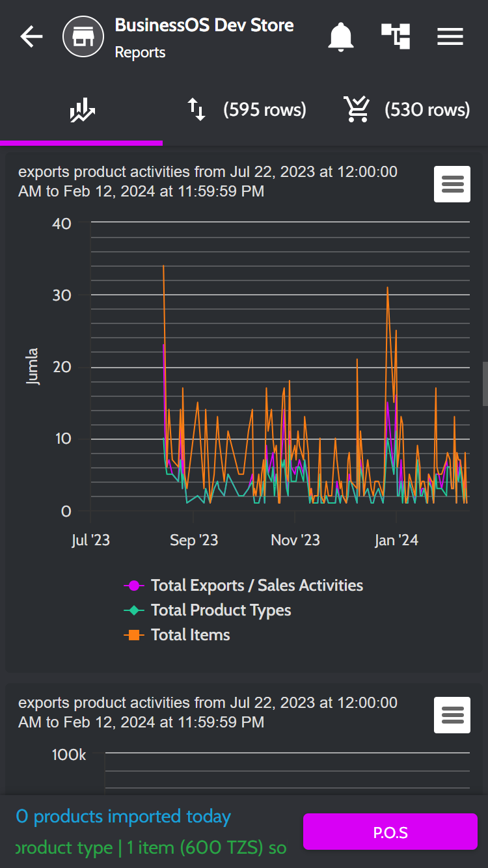
Task: Toggle Total Product Types series visibility
Action: 221,610
